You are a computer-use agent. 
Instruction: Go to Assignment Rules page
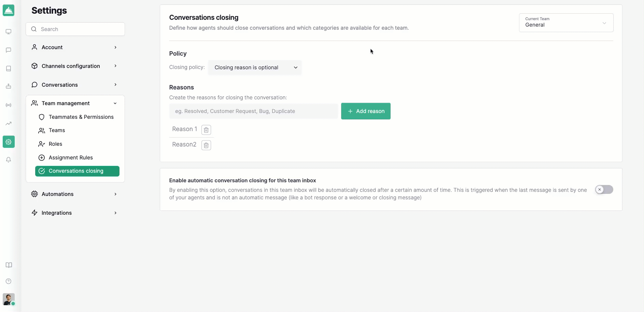[71, 158]
